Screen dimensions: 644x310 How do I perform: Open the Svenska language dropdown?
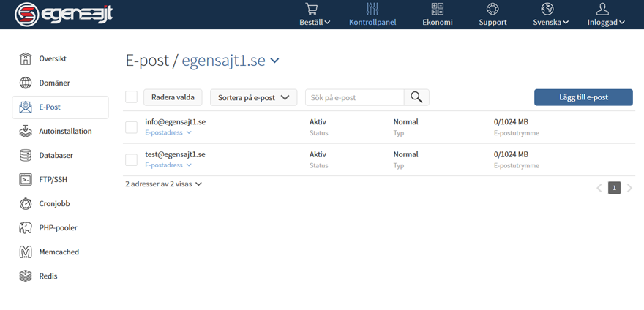[x=551, y=22]
